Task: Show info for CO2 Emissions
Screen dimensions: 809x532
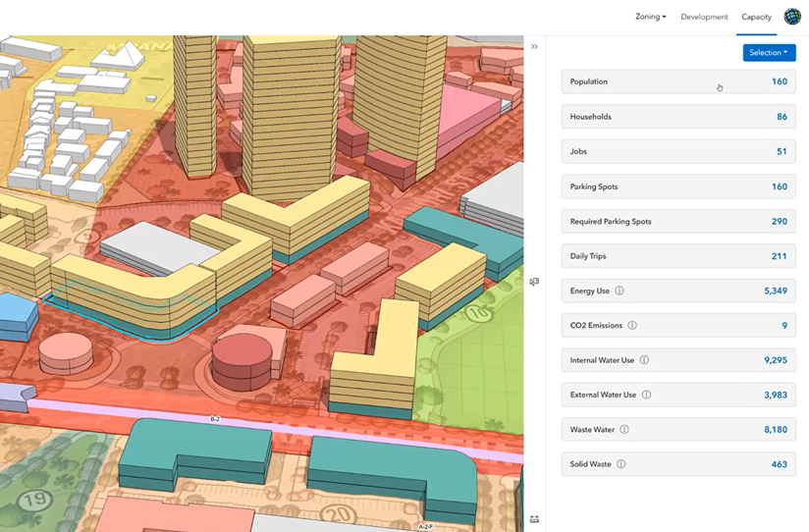Action: [x=632, y=325]
